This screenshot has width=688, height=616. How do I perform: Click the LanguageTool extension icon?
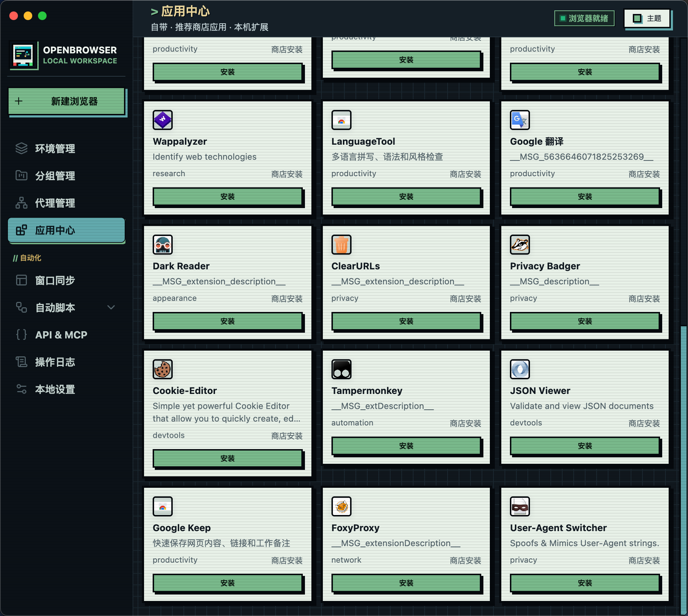coord(341,120)
